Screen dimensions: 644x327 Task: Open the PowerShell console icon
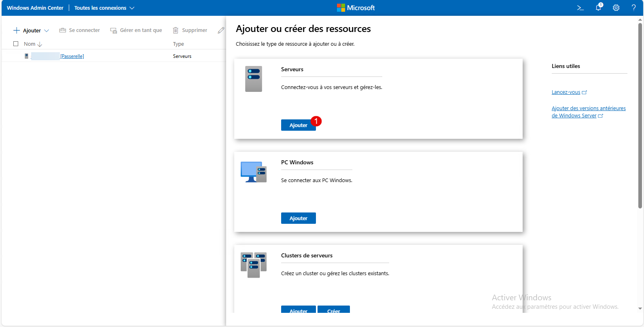click(580, 8)
